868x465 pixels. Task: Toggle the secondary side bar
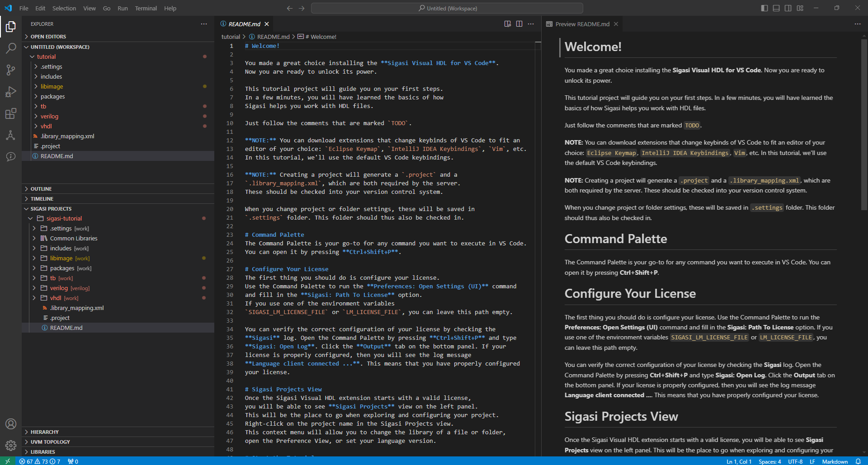tap(788, 8)
